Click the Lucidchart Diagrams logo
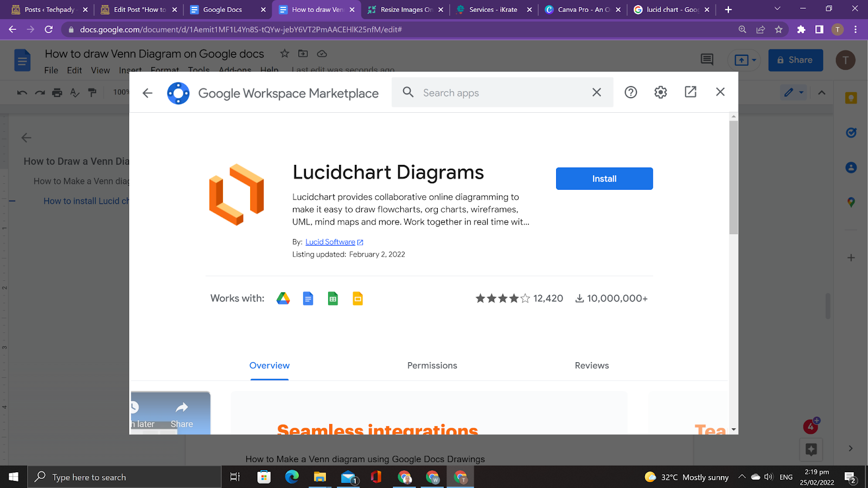Screen dimensions: 868x488 pyautogui.click(x=237, y=195)
